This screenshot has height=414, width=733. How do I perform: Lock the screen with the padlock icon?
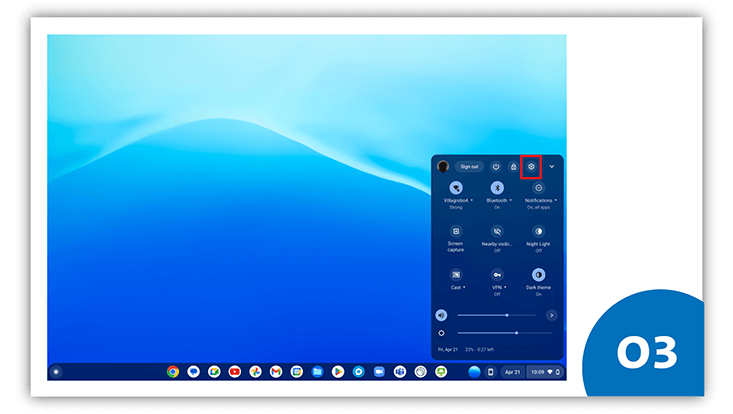pos(513,166)
